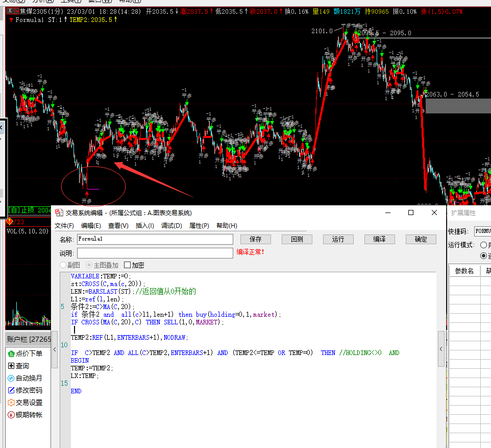Click the 焦煤2305(1分) chart title

[42, 12]
